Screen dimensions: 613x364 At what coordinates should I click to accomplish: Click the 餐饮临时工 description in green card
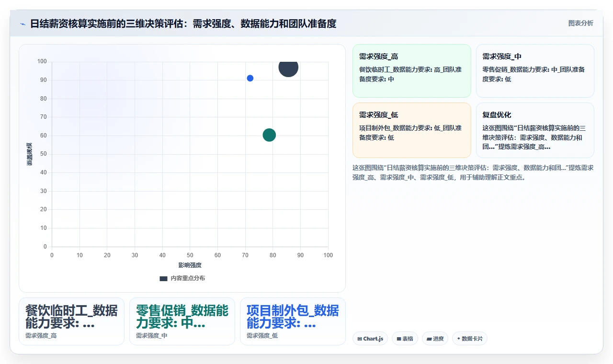coord(410,74)
